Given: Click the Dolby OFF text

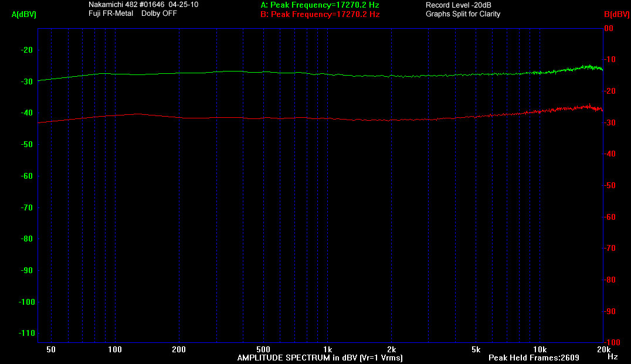Looking at the screenshot, I should (159, 13).
